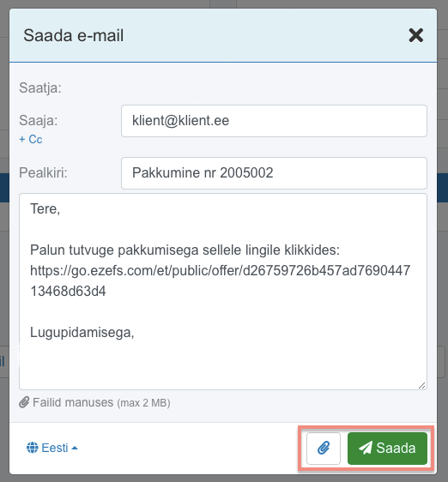Click the paperclip icon beside Failid manuses
Image resolution: width=448 pixels, height=482 pixels.
tap(24, 402)
